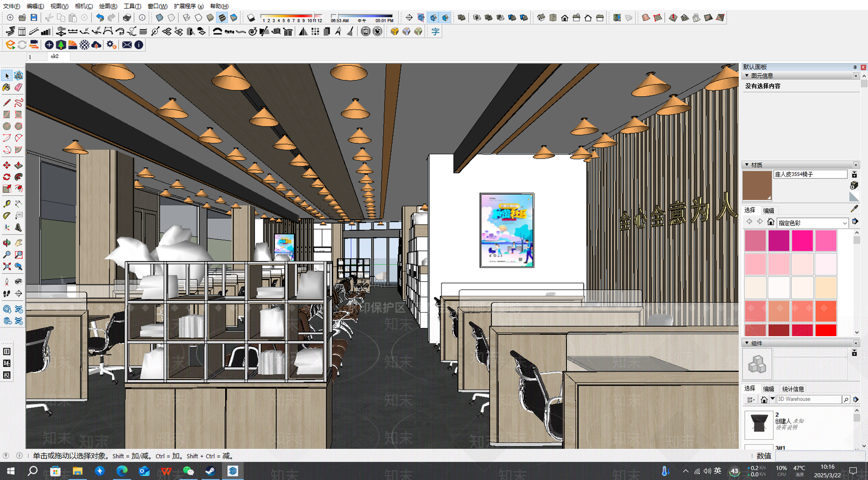
Task: Open the 相机(C) menu
Action: 84,6
